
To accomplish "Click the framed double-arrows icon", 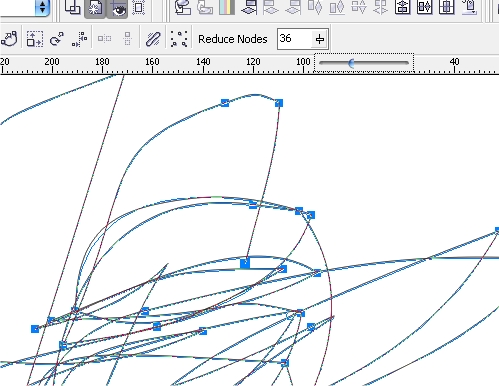I will [x=424, y=7].
